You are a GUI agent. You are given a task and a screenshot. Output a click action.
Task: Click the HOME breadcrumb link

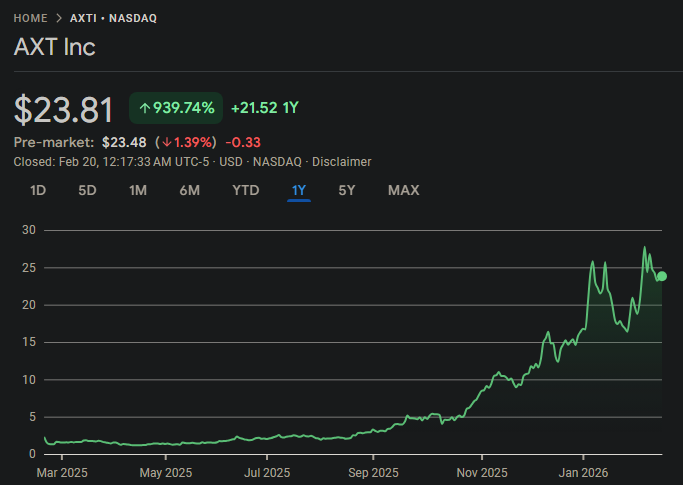point(30,18)
